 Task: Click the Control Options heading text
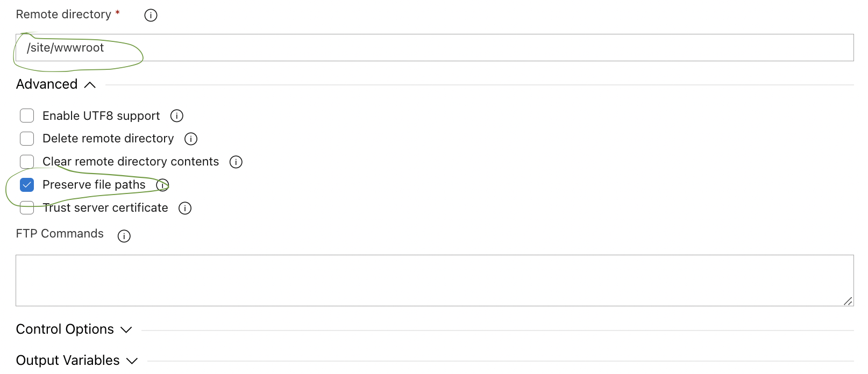[x=65, y=329]
